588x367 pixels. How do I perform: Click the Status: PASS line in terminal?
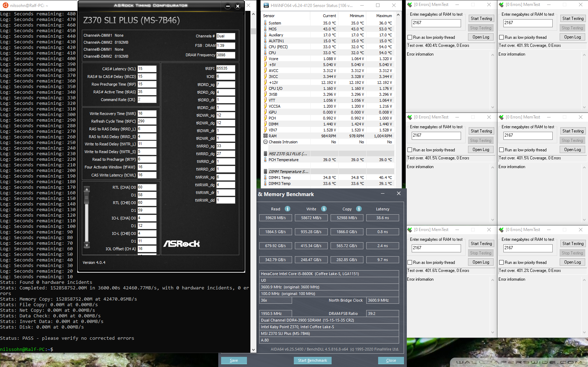pyautogui.click(x=67, y=338)
